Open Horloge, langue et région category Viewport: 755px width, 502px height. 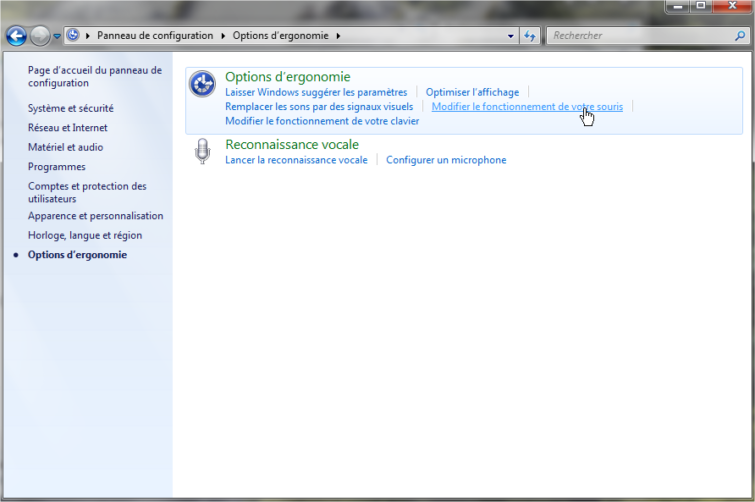click(85, 235)
